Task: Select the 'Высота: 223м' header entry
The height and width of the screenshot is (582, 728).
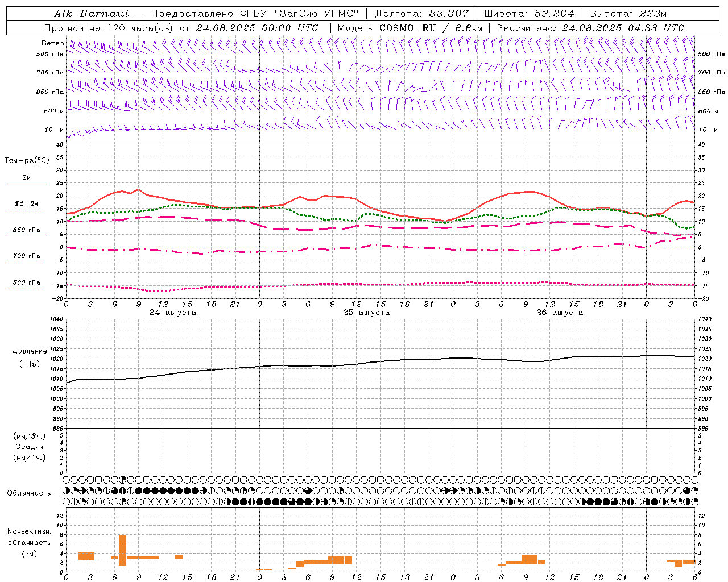Action: pos(628,14)
